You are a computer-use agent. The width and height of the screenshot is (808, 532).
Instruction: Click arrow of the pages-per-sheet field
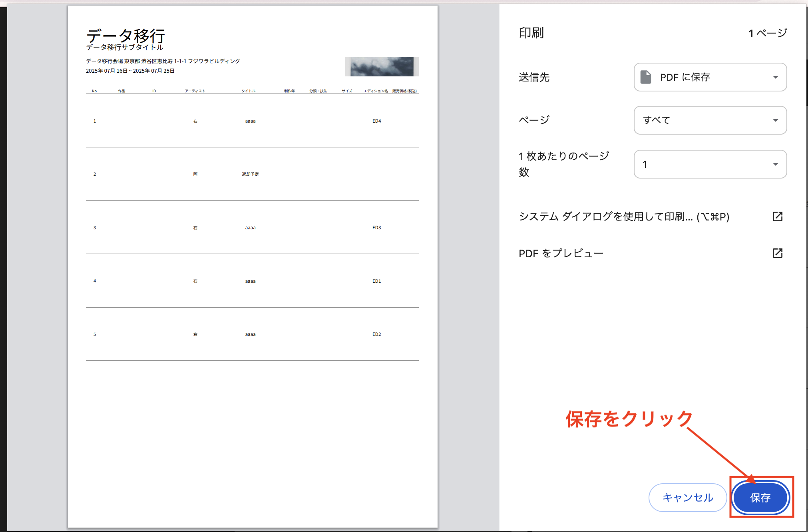click(775, 164)
